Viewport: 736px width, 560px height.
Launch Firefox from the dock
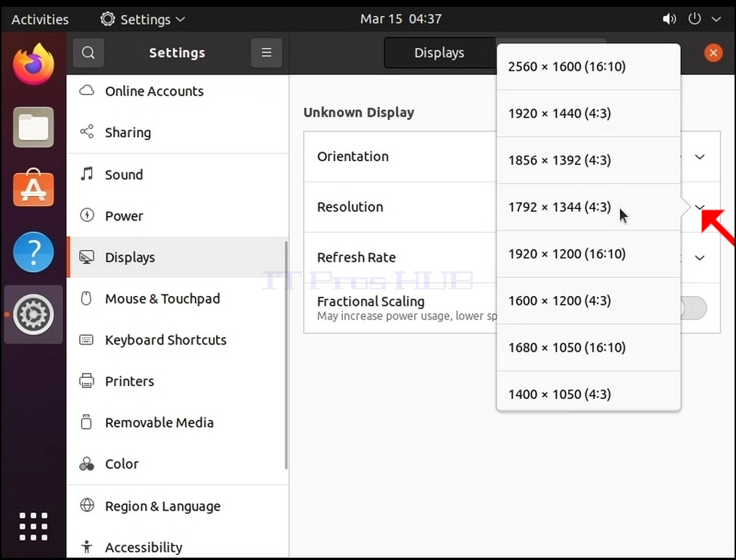pos(33,65)
